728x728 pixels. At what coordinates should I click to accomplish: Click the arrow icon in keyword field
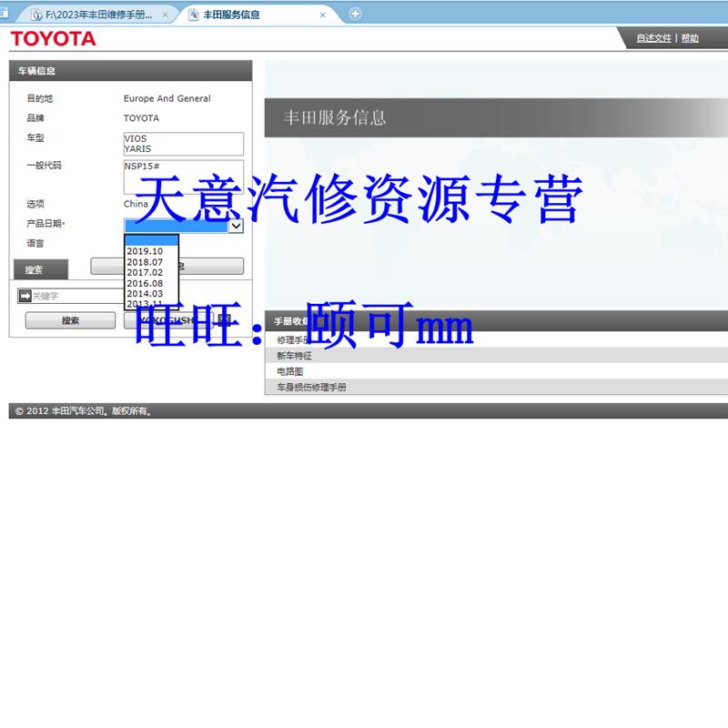(25, 296)
